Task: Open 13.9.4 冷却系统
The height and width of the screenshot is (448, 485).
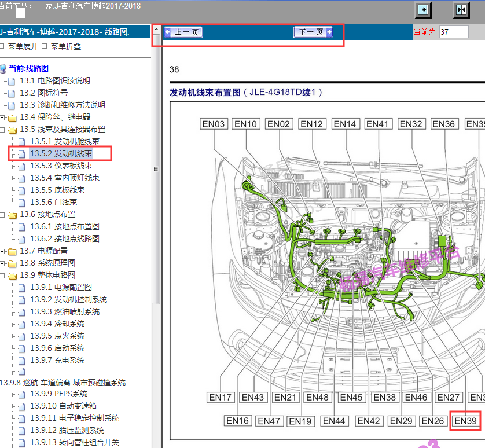Action: [x=57, y=324]
